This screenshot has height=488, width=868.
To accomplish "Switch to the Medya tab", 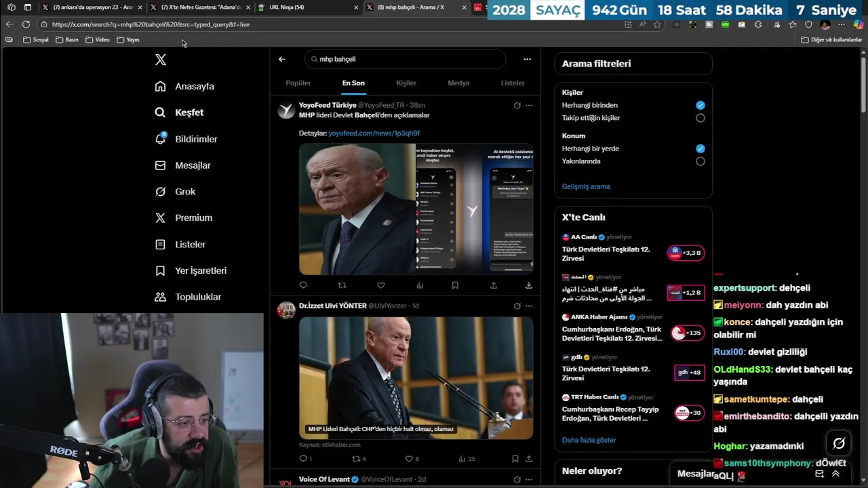I will (458, 83).
